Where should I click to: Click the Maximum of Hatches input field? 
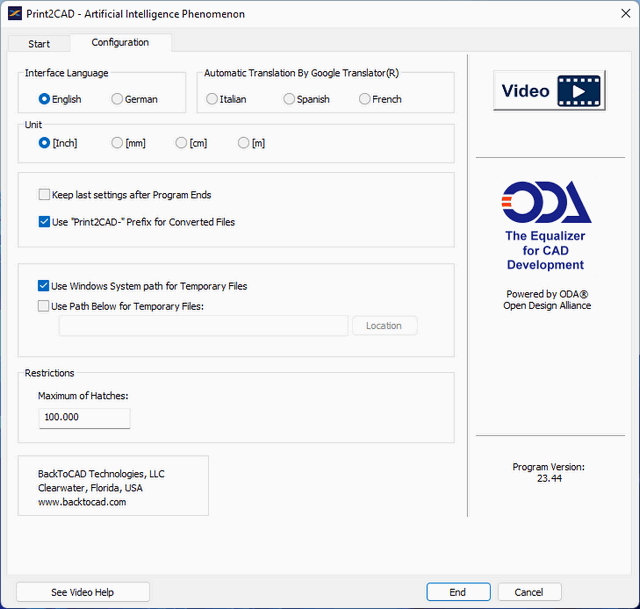(x=84, y=417)
